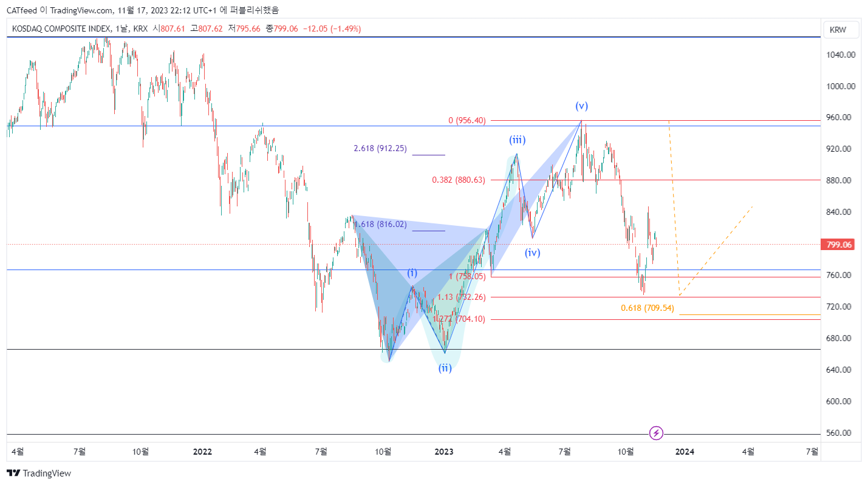Click the 1040.00 price axis label
The height and width of the screenshot is (485, 868).
pos(841,55)
